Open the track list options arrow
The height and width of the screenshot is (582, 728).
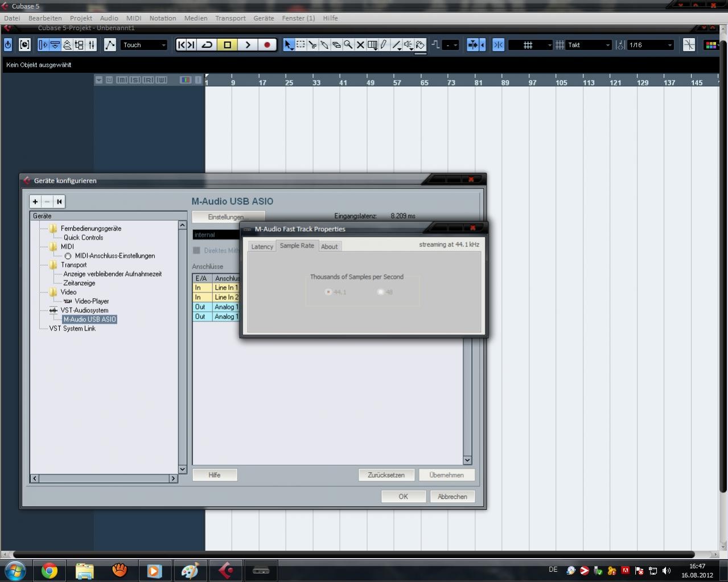pos(99,80)
